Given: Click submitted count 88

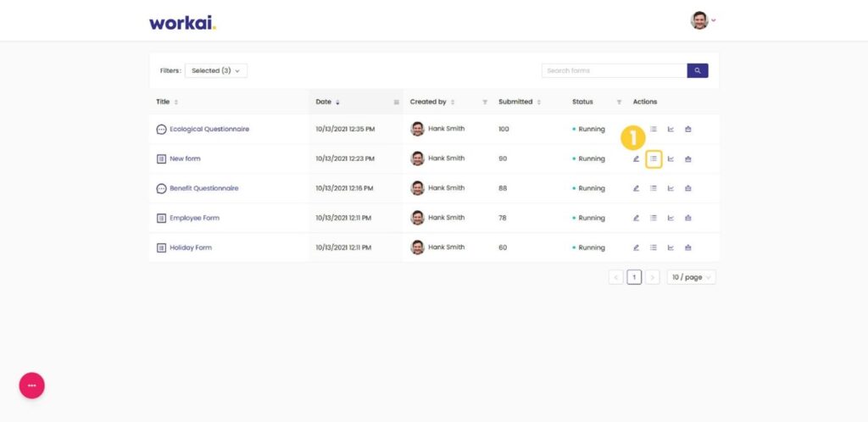Looking at the screenshot, I should [503, 188].
